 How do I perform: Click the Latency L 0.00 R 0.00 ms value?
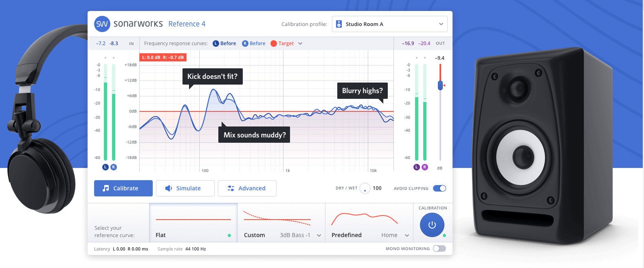[130, 249]
